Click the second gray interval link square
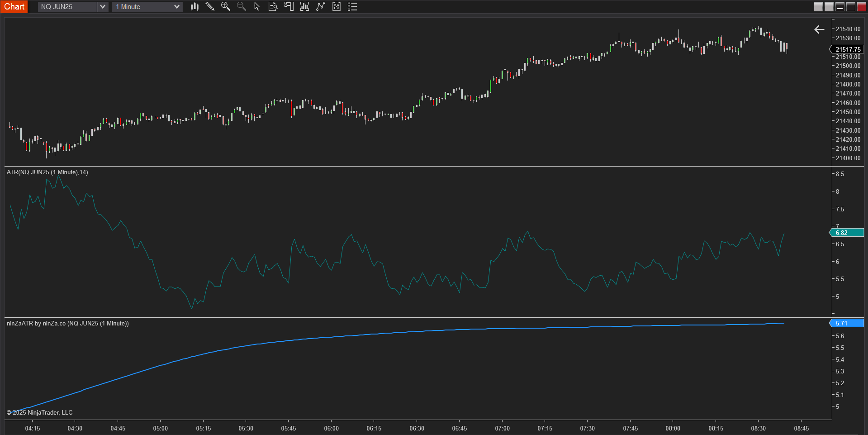 (x=829, y=7)
